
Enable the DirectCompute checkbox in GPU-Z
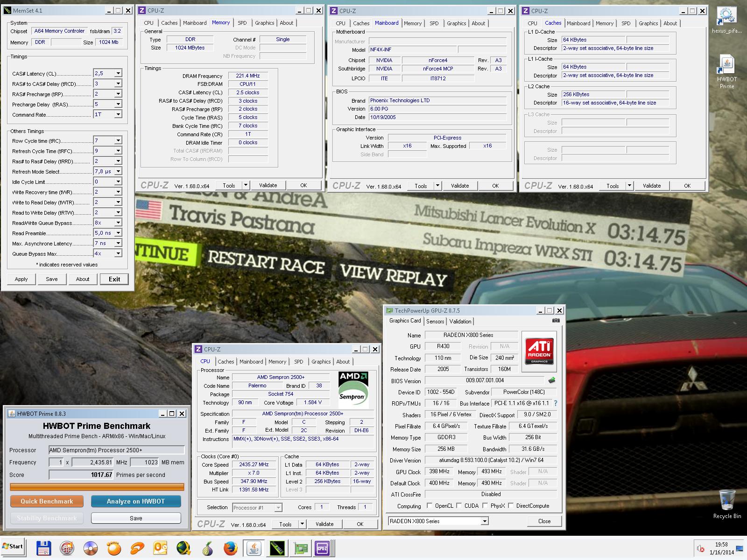pos(511,505)
